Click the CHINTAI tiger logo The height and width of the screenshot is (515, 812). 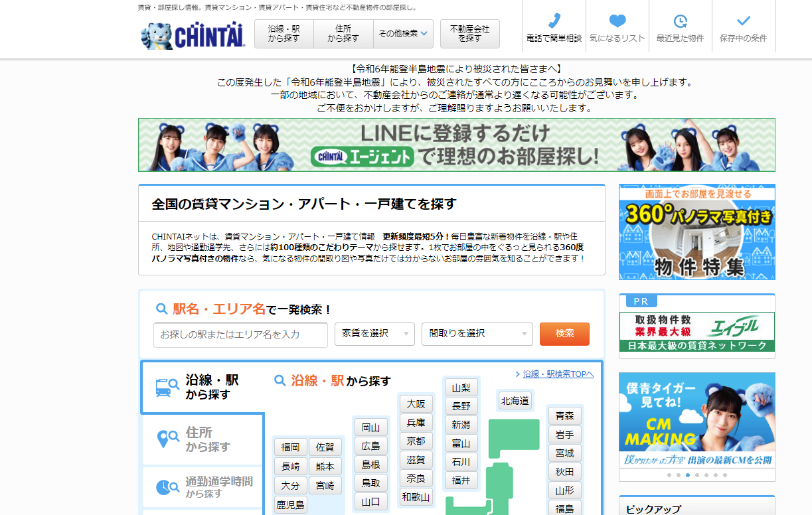pos(193,36)
